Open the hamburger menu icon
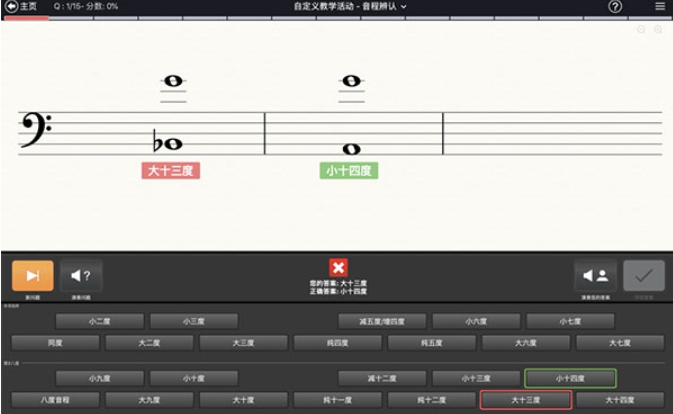Viewport: 673px width, 414px height. 660,6
